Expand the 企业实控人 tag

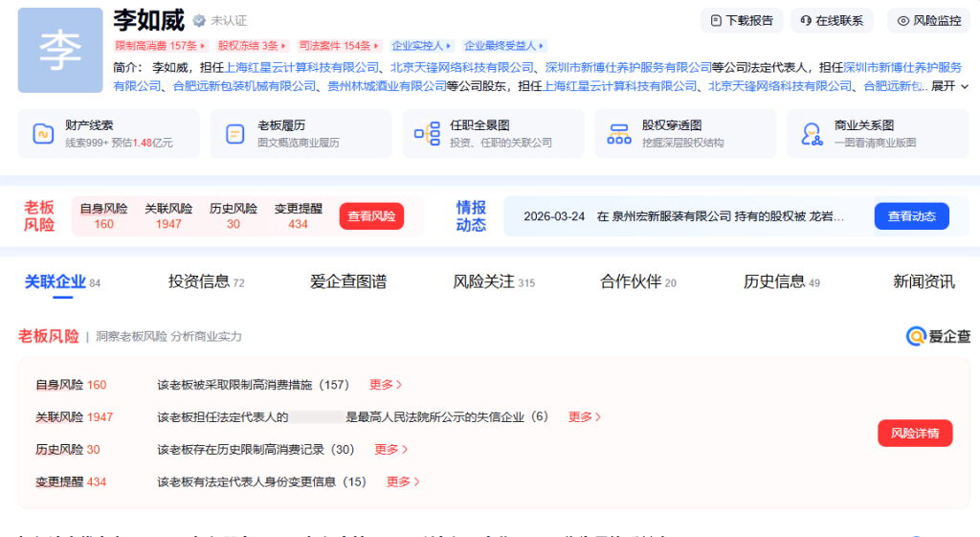coord(421,46)
